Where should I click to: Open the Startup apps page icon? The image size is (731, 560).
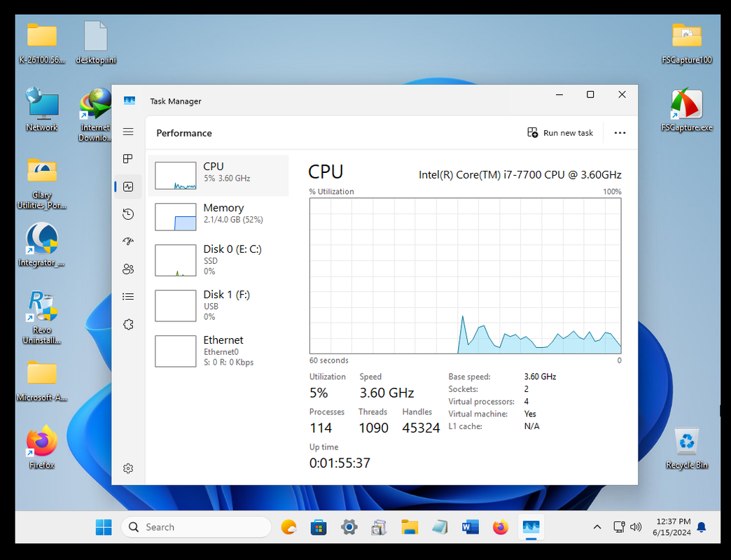tap(128, 241)
